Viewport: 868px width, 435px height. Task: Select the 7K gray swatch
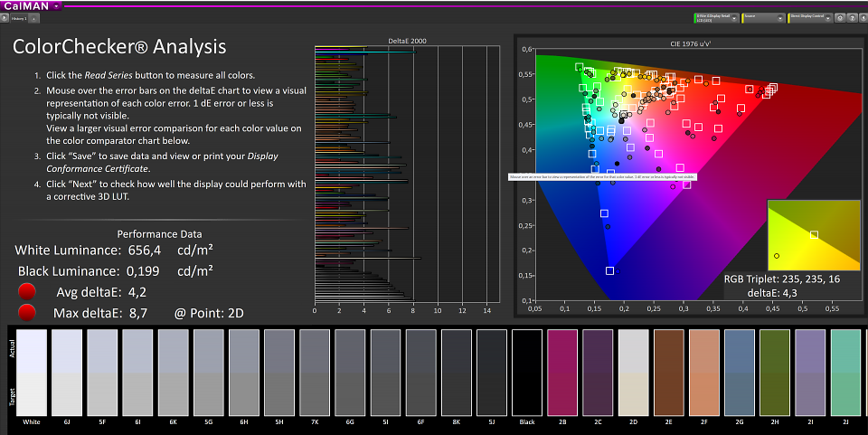(315, 373)
